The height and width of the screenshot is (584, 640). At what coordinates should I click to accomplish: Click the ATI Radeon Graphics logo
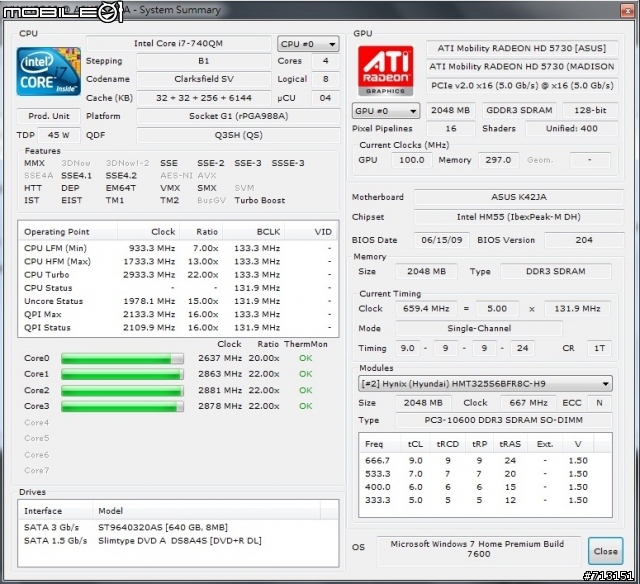[x=385, y=71]
